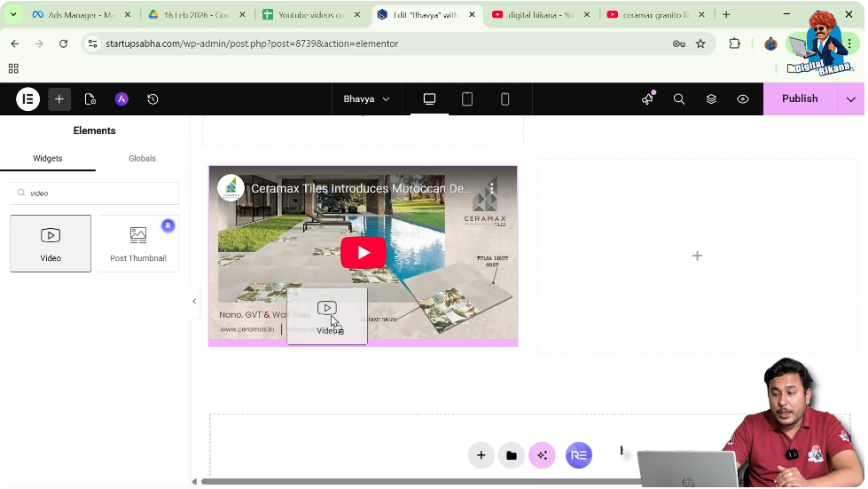Select the Post Thumbnail widget
The image size is (868, 489).
click(138, 244)
